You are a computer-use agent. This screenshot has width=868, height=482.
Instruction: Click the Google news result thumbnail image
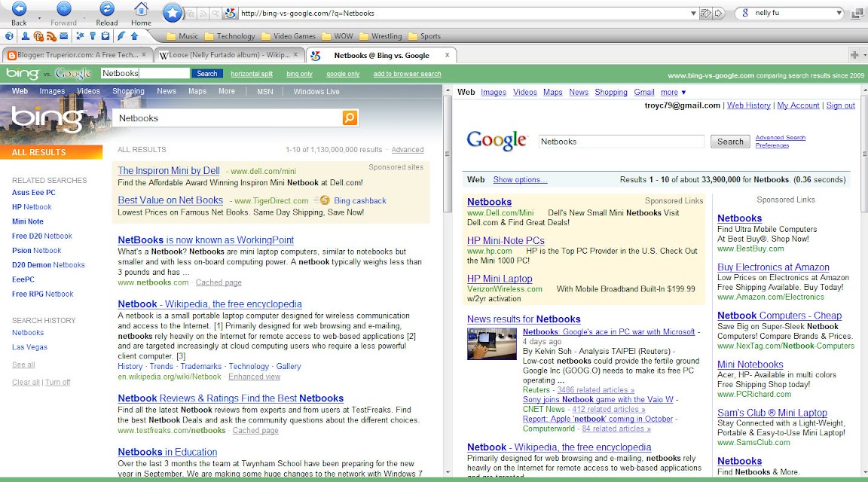(x=491, y=343)
